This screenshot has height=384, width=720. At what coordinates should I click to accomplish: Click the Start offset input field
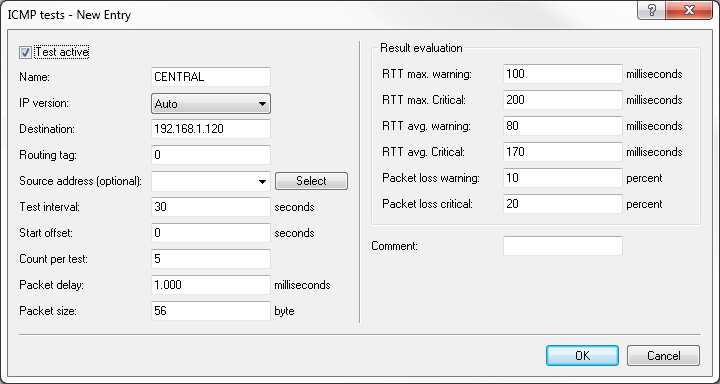click(x=211, y=233)
